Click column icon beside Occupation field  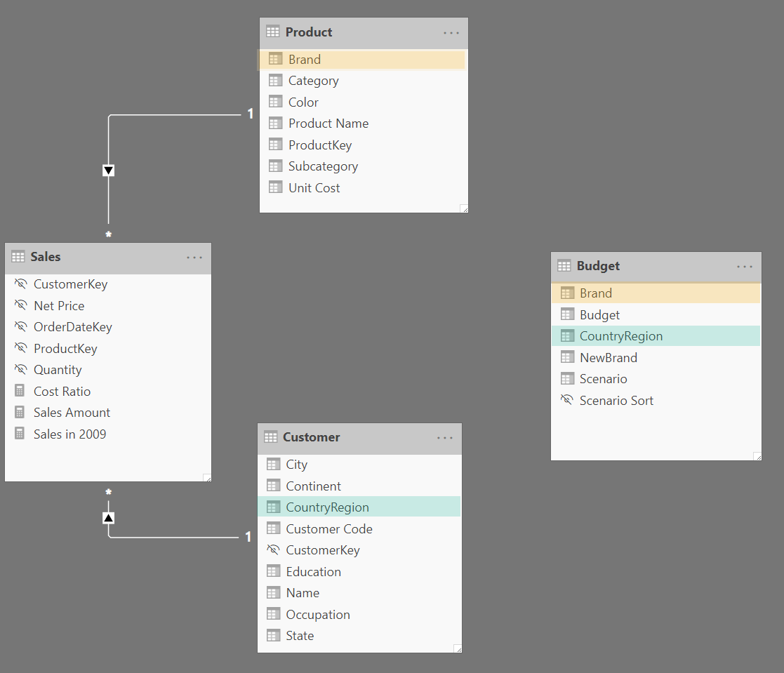point(273,615)
